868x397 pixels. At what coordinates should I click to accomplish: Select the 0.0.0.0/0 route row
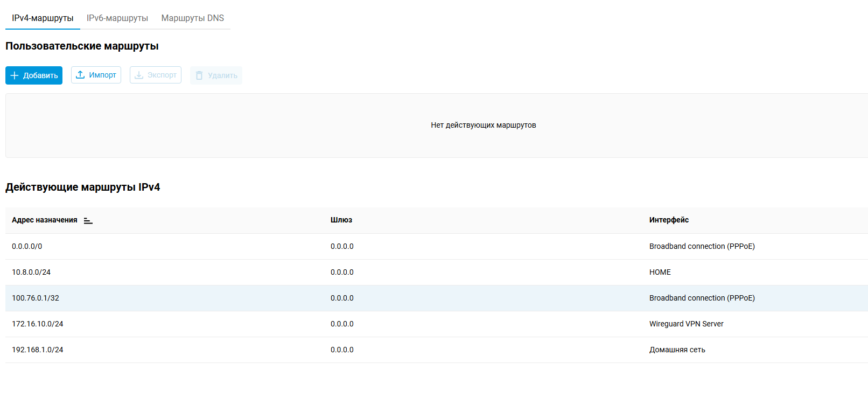coord(27,246)
